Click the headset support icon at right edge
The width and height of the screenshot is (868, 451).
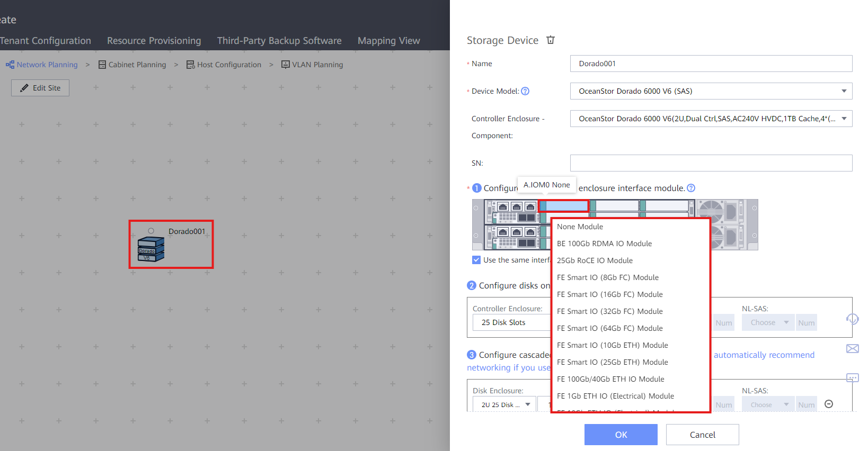[x=852, y=319]
